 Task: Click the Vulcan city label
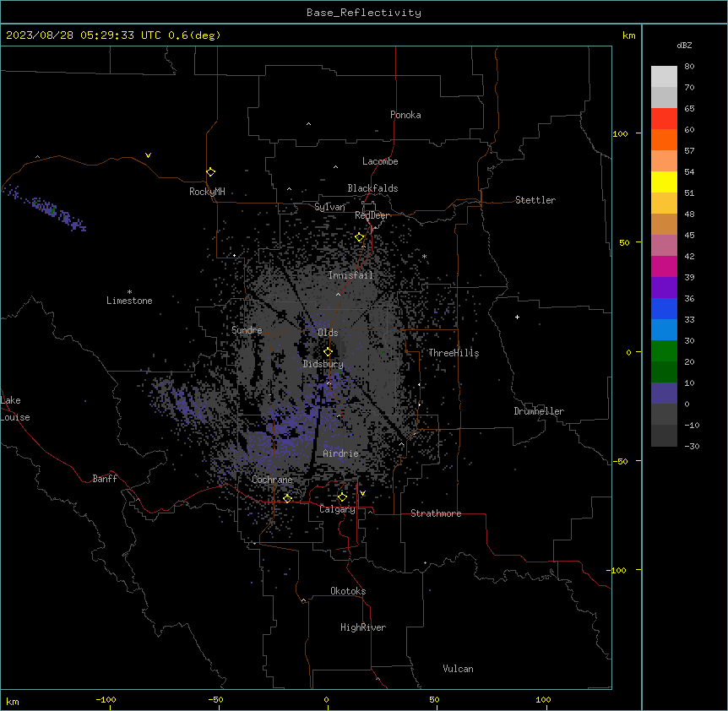coord(459,669)
